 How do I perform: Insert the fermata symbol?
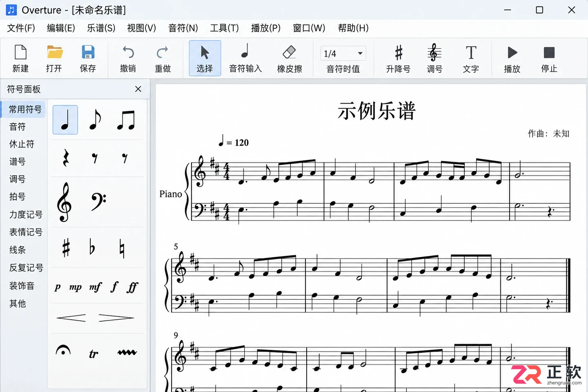tap(63, 350)
